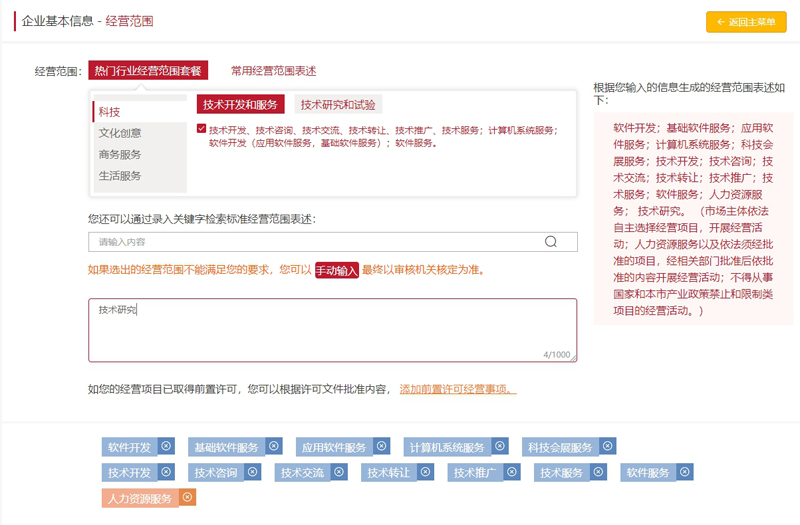800x525 pixels.
Task: Click the 返回主菜单 button
Action: [746, 22]
